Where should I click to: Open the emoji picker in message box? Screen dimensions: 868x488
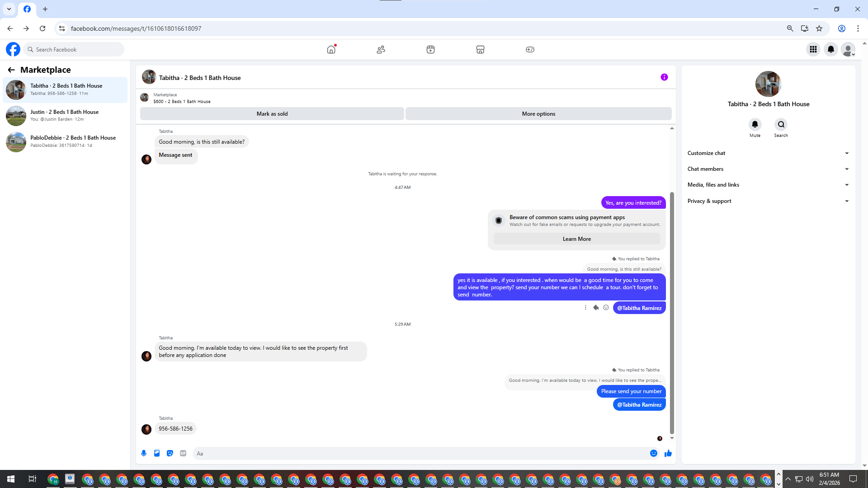(654, 453)
